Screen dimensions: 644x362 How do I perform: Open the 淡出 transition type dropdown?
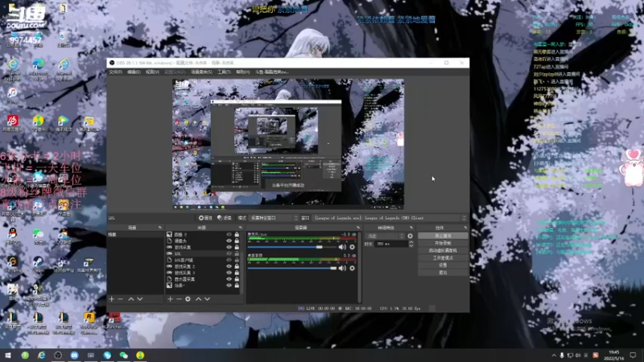386,236
